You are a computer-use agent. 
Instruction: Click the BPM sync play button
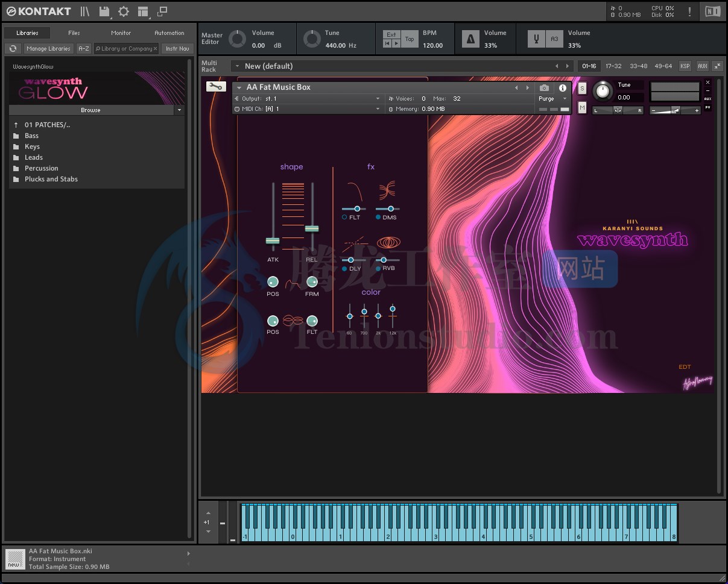click(396, 43)
